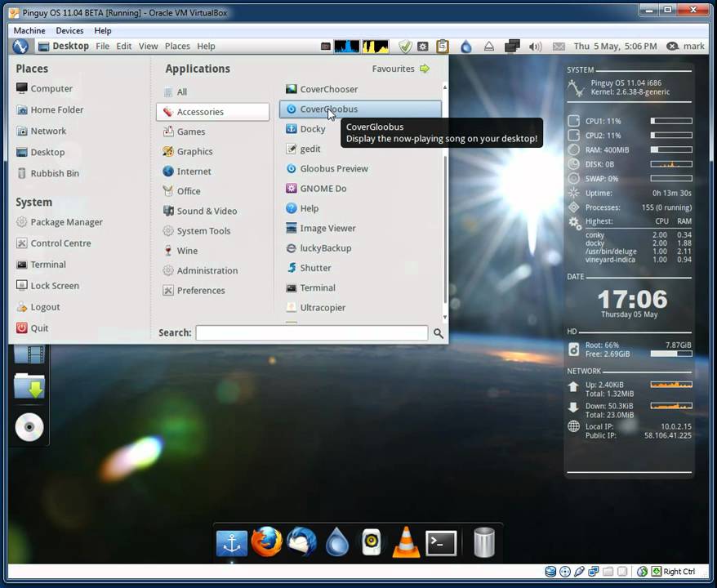Image resolution: width=717 pixels, height=588 pixels.
Task: Open the VirtualBox Devices menu
Action: pos(69,31)
